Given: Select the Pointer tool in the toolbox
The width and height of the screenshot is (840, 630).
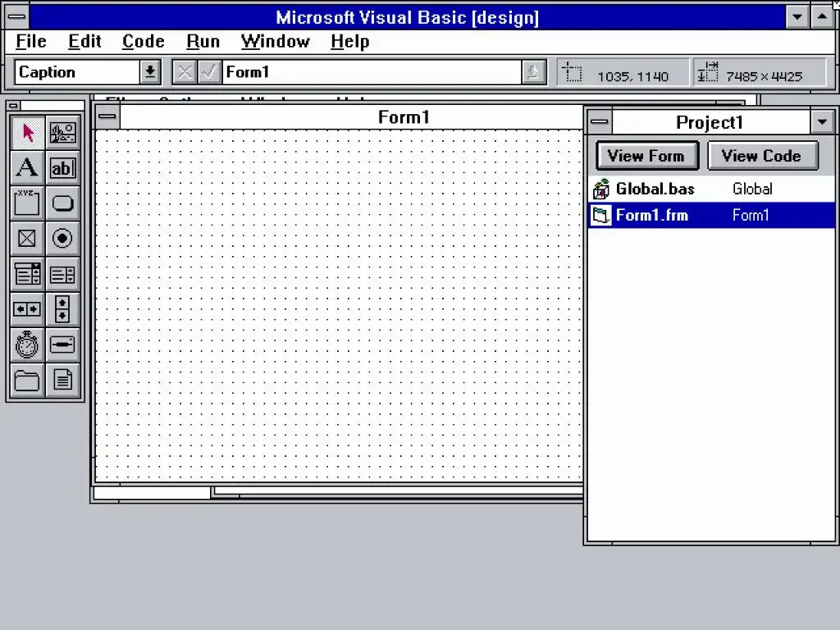Looking at the screenshot, I should coord(27,132).
